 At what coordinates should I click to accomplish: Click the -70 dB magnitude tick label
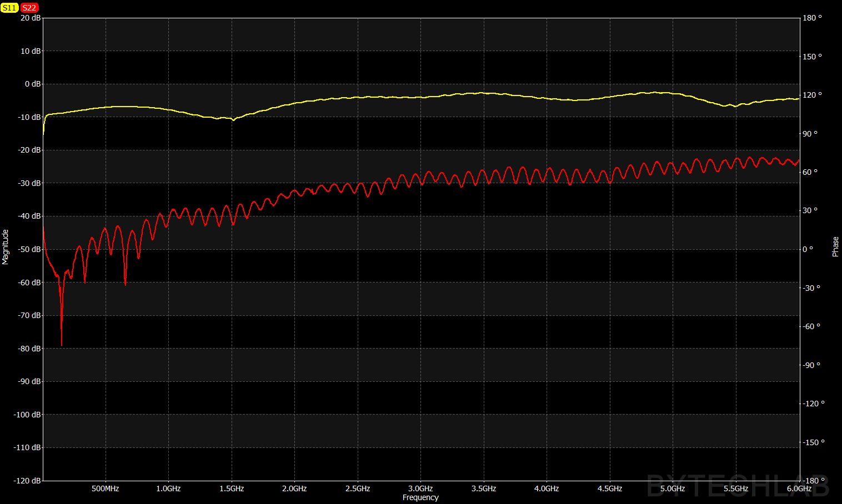(x=28, y=315)
